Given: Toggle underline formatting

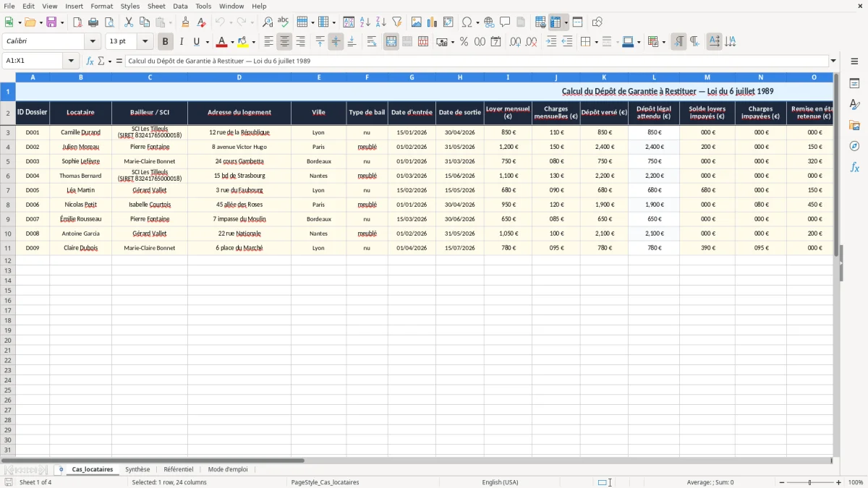Looking at the screenshot, I should (x=196, y=42).
